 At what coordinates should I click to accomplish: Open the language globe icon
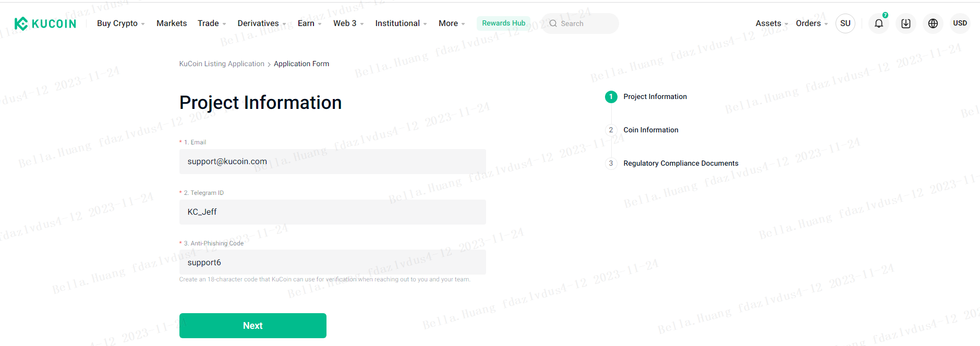[x=933, y=23]
